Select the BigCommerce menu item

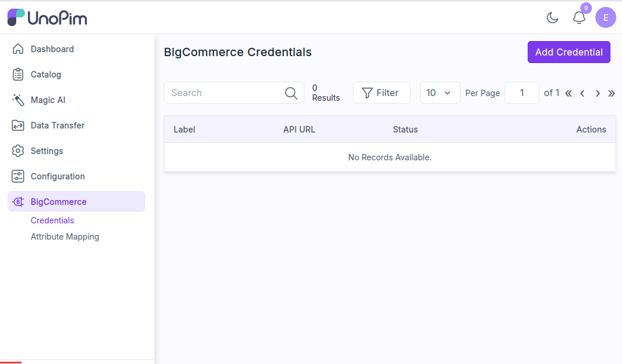pos(76,201)
